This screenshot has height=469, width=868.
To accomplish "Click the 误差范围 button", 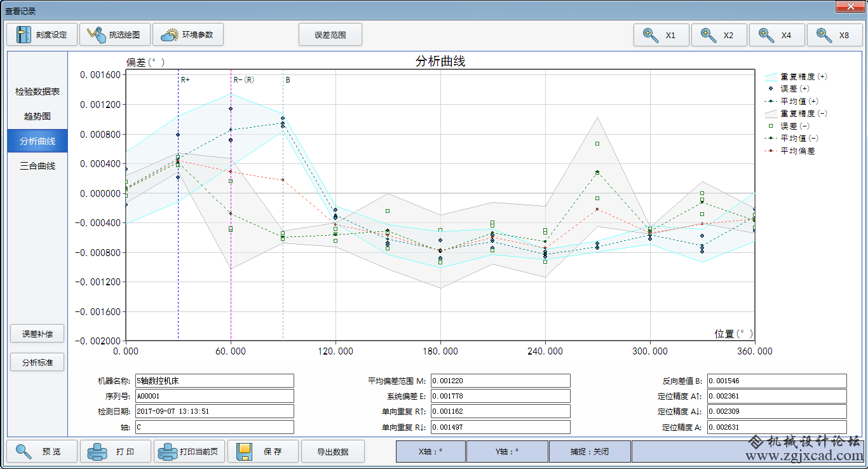I will 330,35.
